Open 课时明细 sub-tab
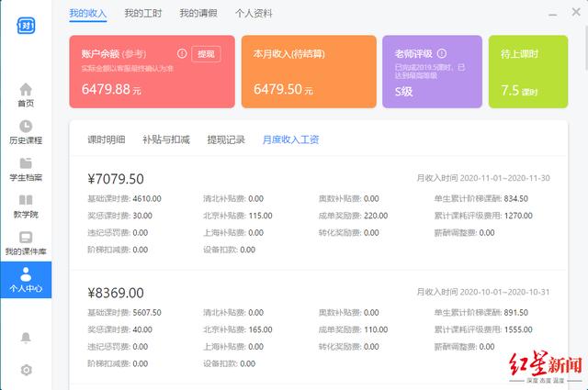 107,139
